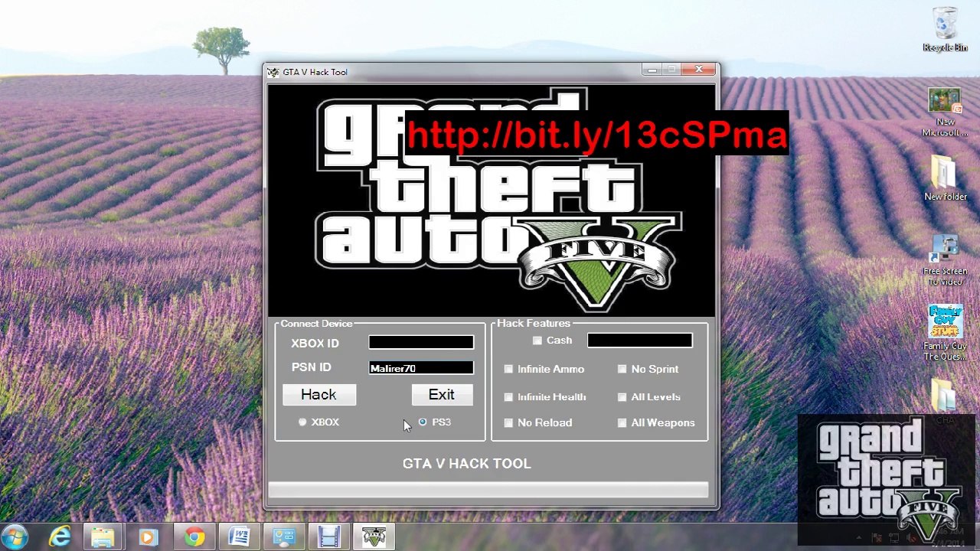
Task: Open Internet Explorer from the taskbar
Action: [60, 537]
